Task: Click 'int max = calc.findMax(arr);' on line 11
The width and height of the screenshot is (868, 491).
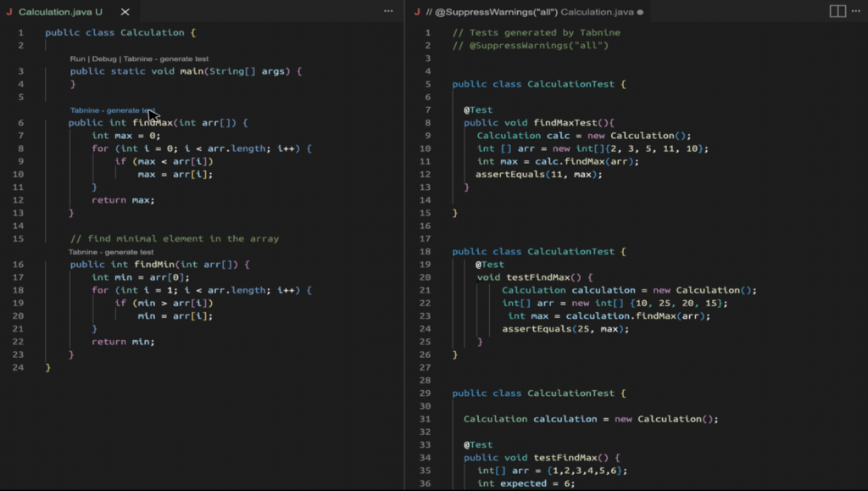Action: point(558,162)
